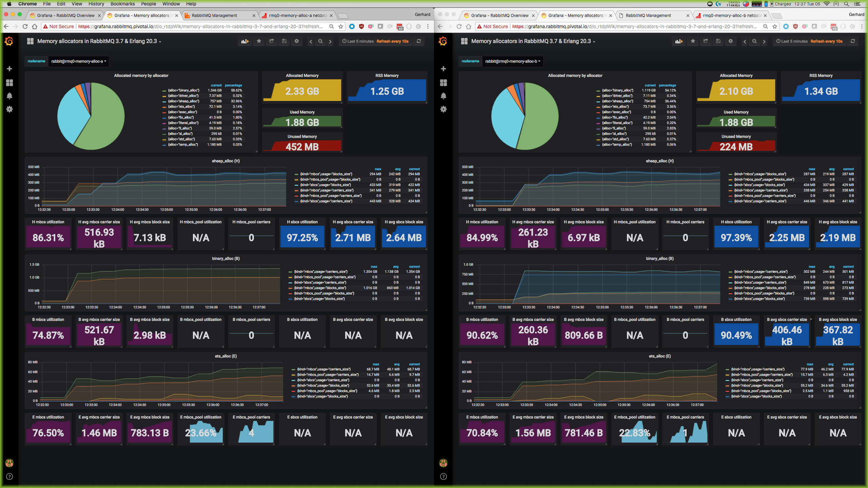Click Add panel icon in right Grafana toolbar
The image size is (868, 488).
pos(679,41)
